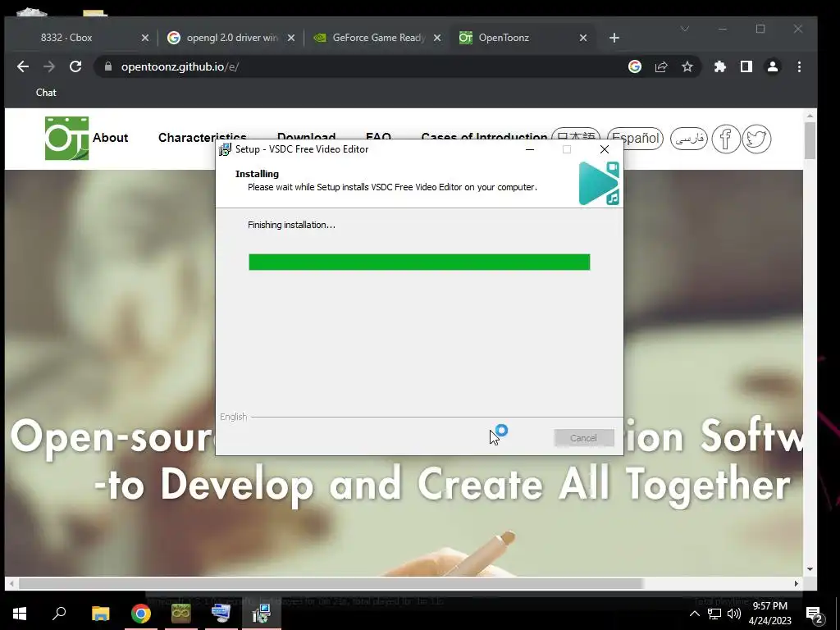Bookmark this page with the star icon
Screen dimensions: 840x630
pos(687,66)
